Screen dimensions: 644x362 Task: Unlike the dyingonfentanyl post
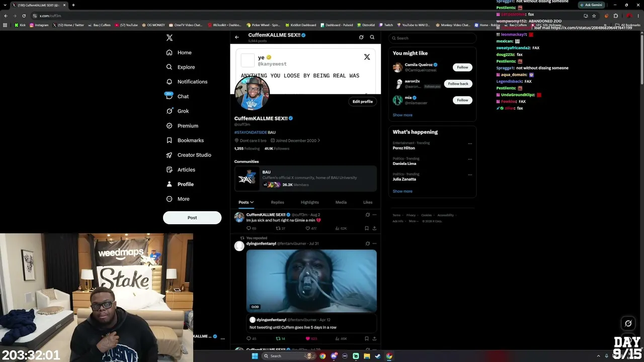click(x=308, y=338)
